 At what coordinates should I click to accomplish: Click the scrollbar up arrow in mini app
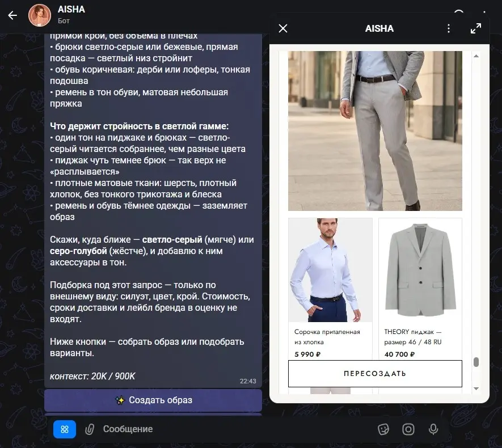click(x=476, y=56)
